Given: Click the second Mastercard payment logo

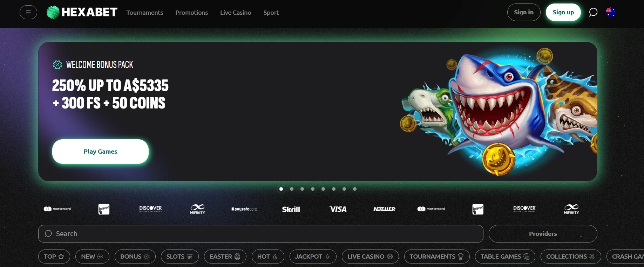Looking at the screenshot, I should (431, 209).
